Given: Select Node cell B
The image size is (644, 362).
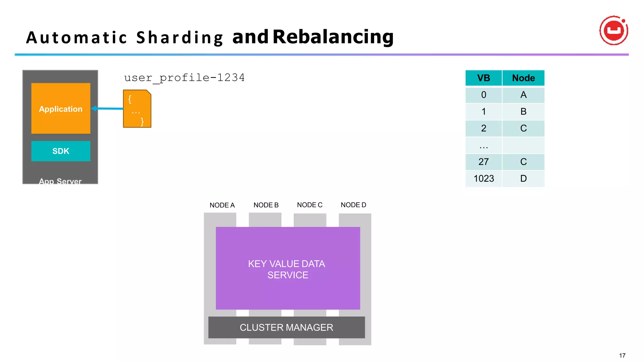Looking at the screenshot, I should (524, 112).
